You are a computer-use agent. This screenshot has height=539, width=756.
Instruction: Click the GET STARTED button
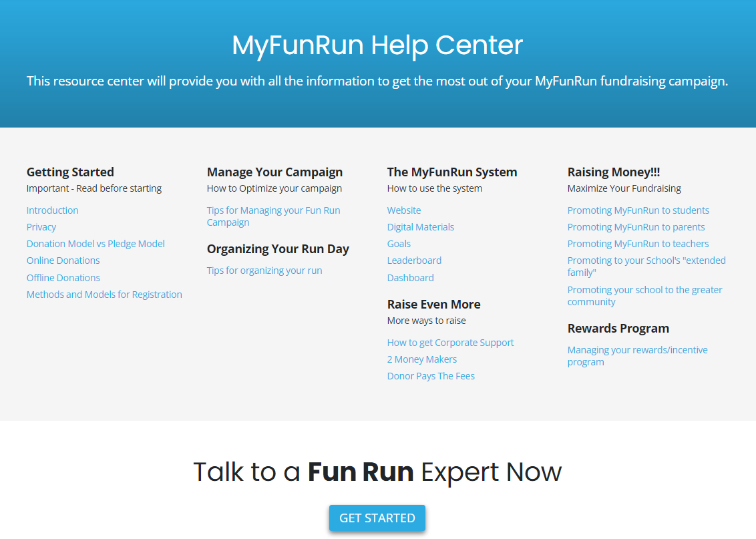coord(377,518)
